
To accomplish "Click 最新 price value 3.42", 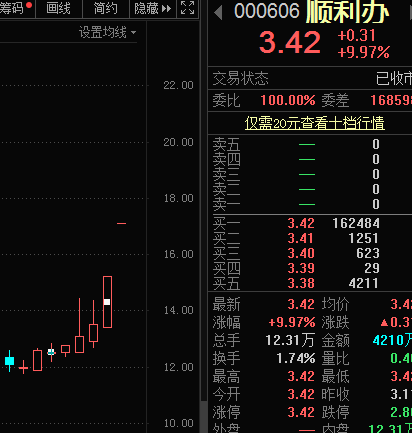I will click(301, 304).
